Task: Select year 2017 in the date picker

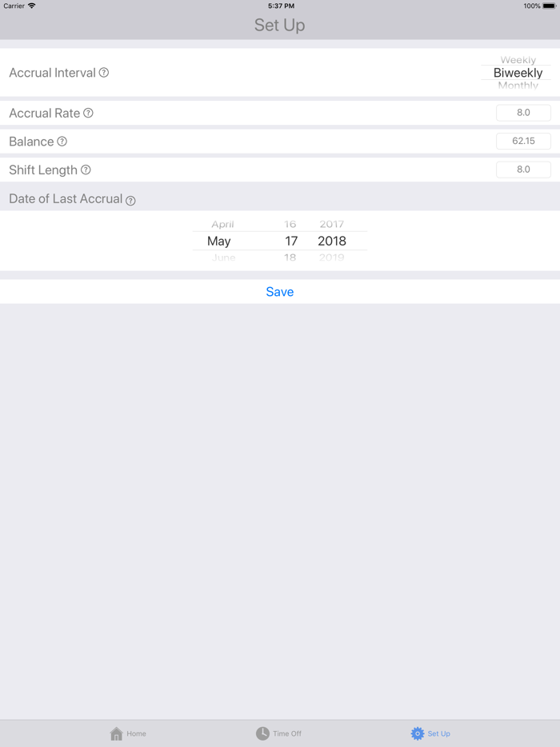Action: (x=331, y=225)
